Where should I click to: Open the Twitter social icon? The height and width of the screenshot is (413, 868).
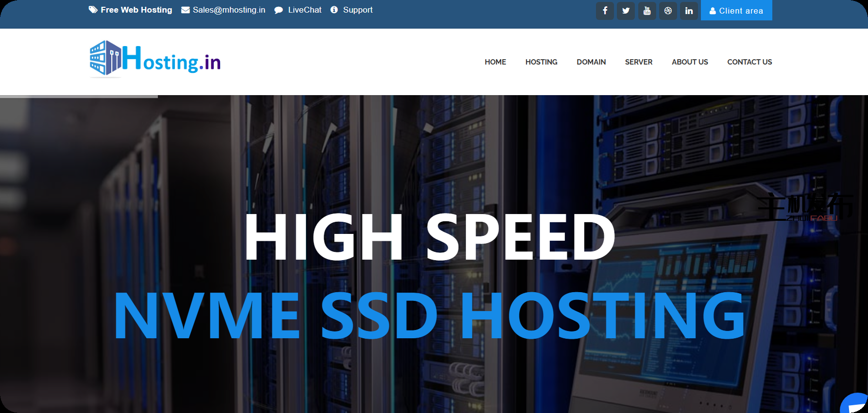click(x=626, y=11)
